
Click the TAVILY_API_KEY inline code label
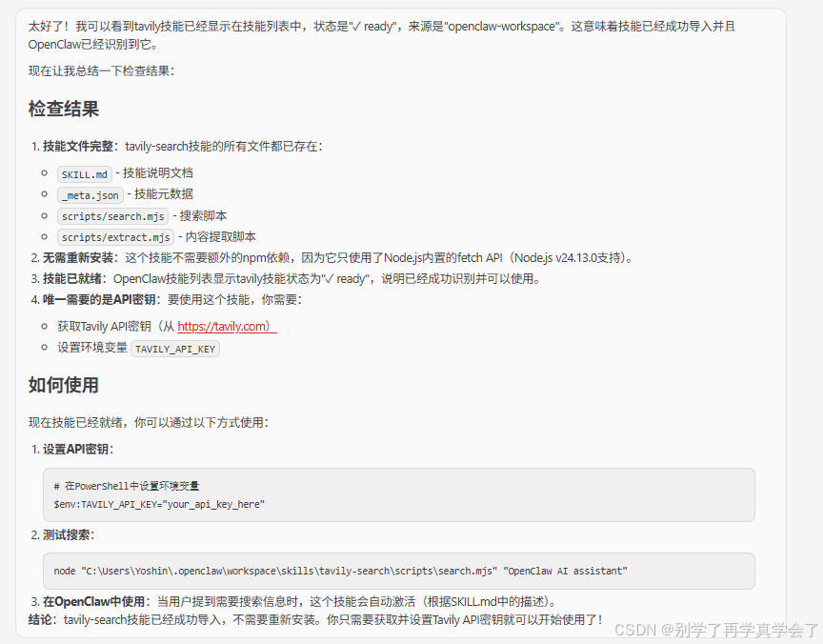(x=175, y=349)
